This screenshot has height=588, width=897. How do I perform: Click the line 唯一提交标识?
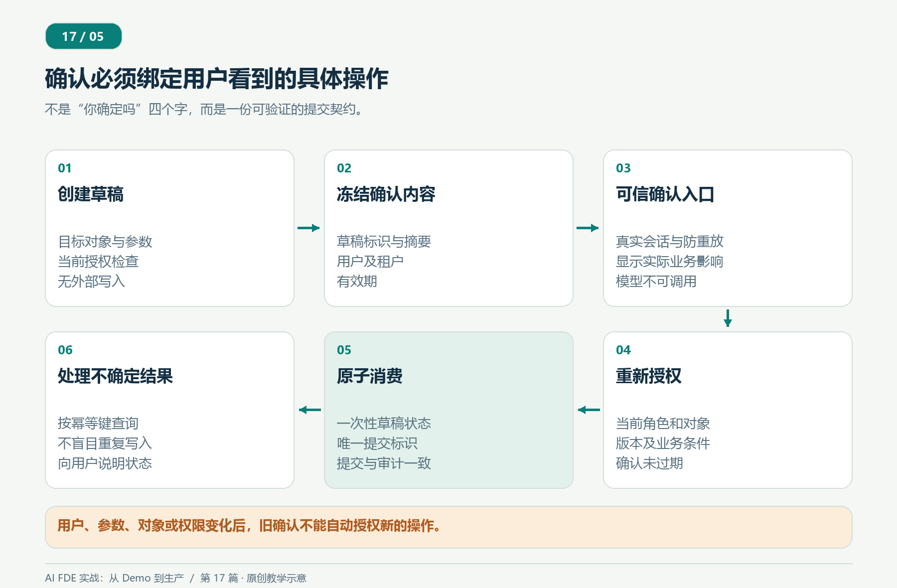[377, 443]
